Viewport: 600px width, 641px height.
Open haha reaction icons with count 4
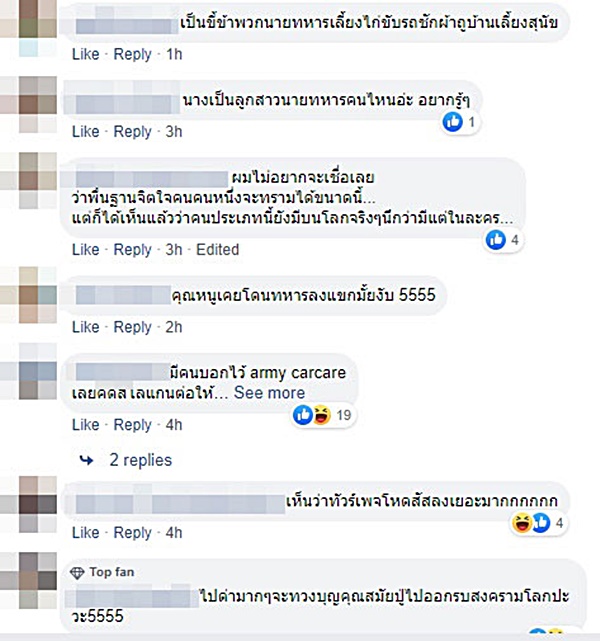538,522
